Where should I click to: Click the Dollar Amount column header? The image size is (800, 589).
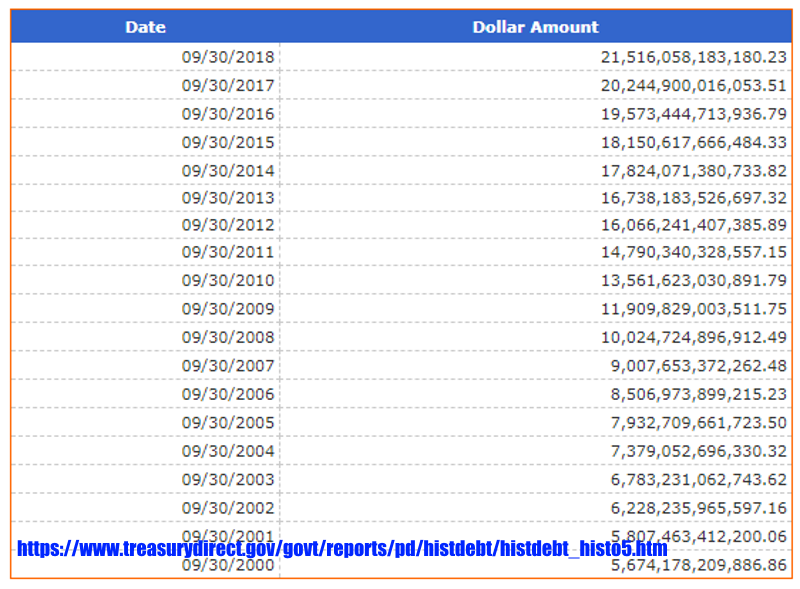point(535,27)
